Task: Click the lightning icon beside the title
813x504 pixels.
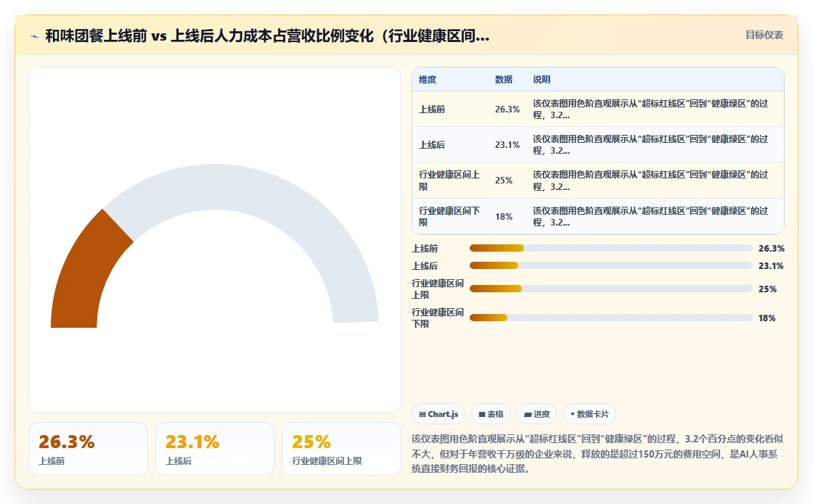Action: (x=35, y=36)
